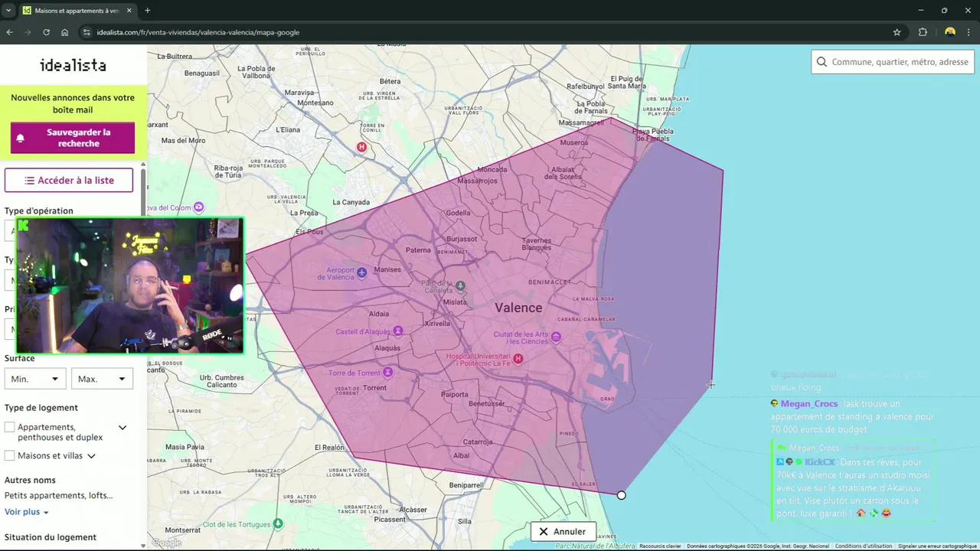Click the Aeroport de València map marker
Screen dimensions: 980x551
362,272
